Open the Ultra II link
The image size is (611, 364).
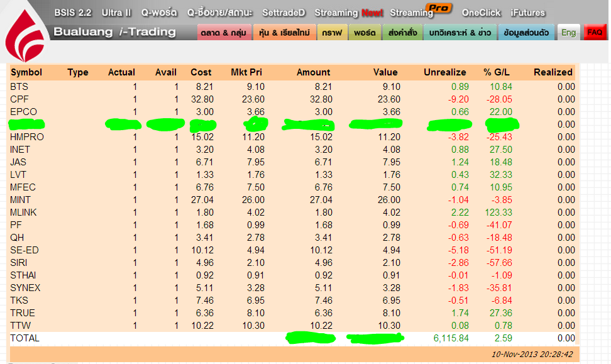tap(116, 13)
